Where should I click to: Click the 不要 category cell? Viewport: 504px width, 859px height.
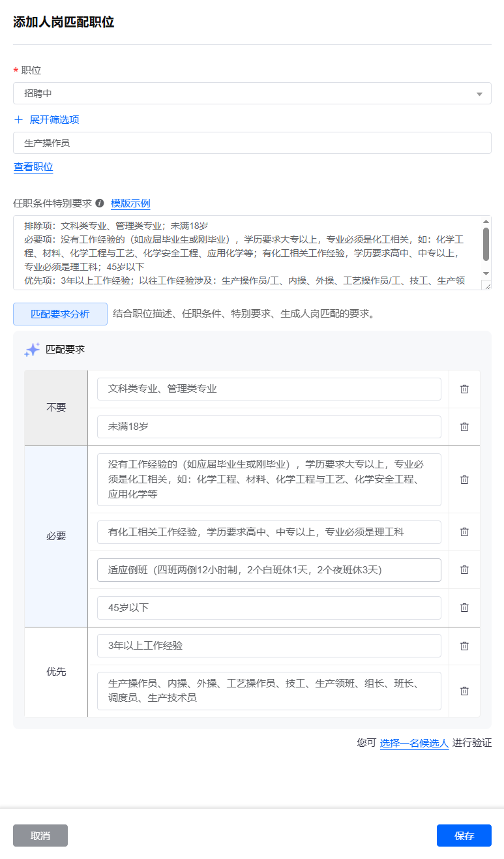(56, 408)
